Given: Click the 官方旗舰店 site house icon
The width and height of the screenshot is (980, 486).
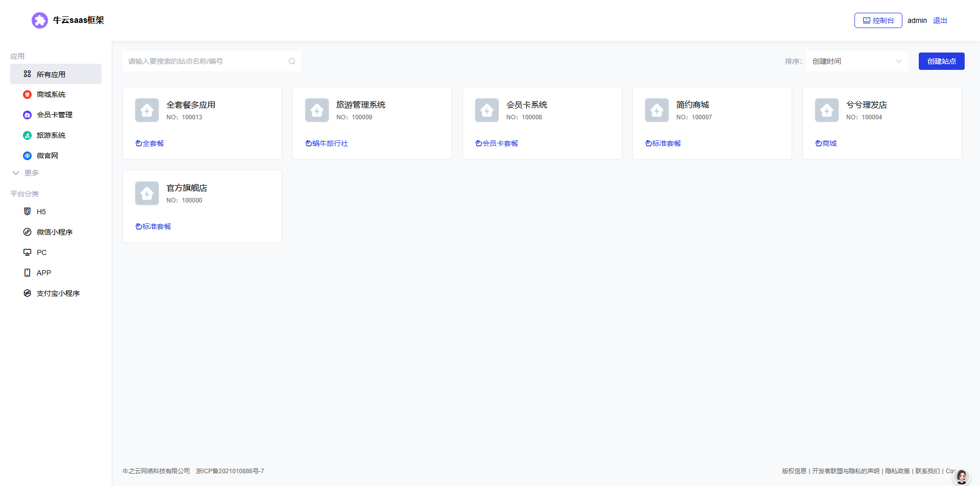Looking at the screenshot, I should tap(147, 193).
